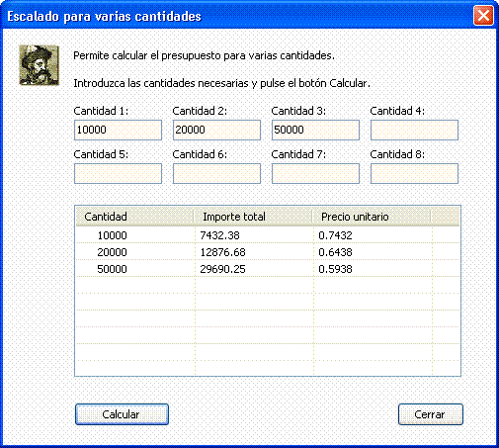This screenshot has width=499, height=448.
Task: Sort by the Cantidad column header
Action: (x=134, y=217)
